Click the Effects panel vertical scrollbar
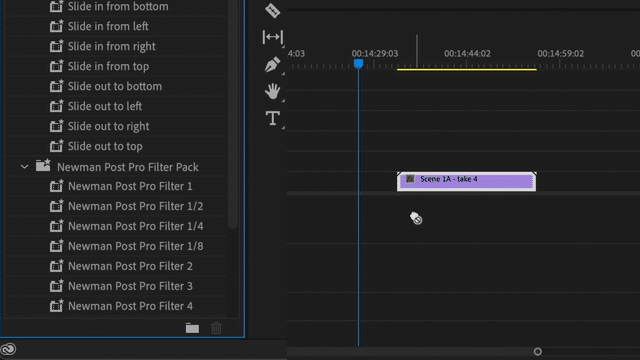Screen dimensions: 640x360 click(233, 114)
